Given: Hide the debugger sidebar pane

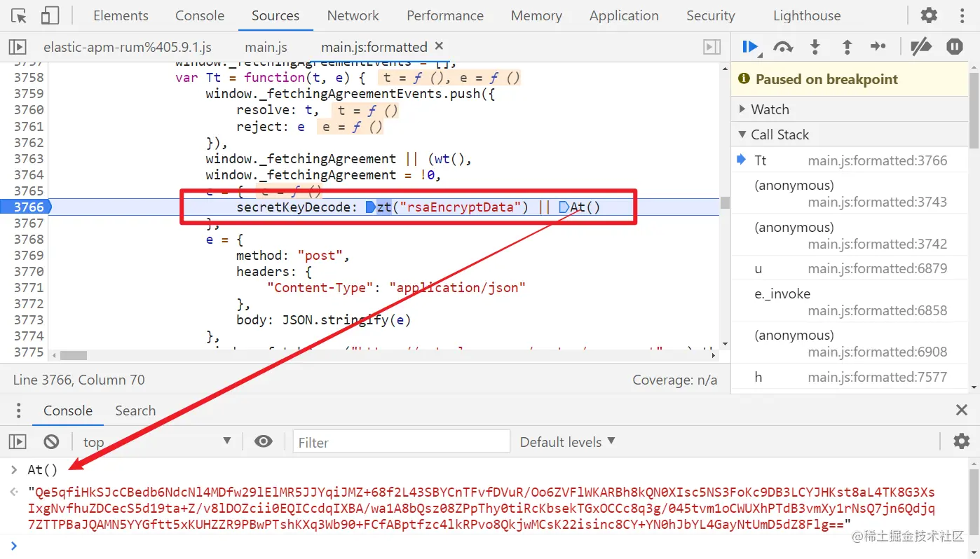Looking at the screenshot, I should 712,47.
